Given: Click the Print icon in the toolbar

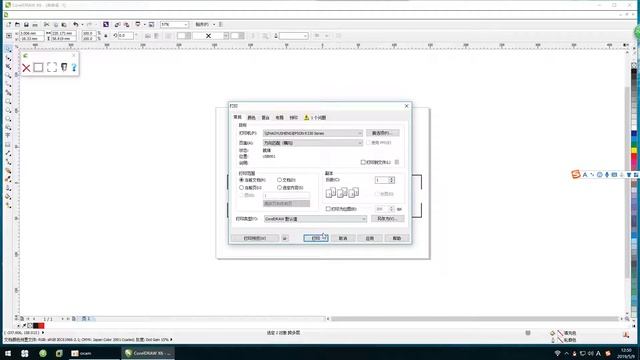Looking at the screenshot, I should (x=35, y=24).
